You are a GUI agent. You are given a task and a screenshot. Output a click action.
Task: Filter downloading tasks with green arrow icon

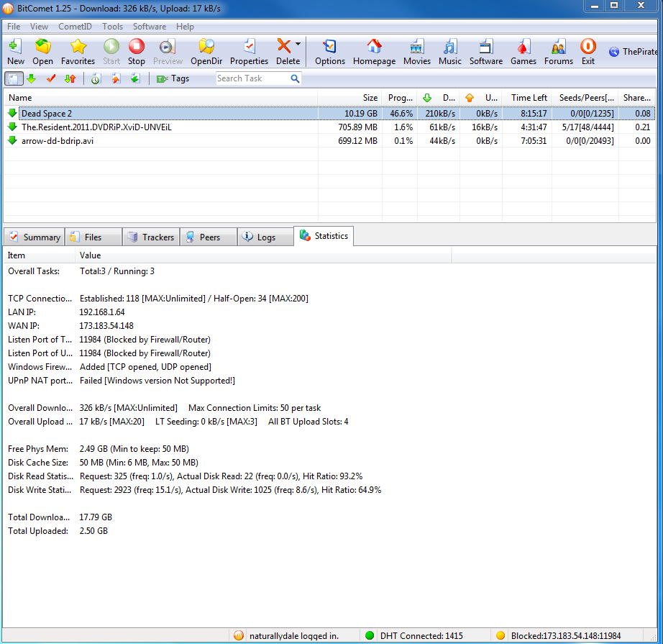(x=32, y=78)
